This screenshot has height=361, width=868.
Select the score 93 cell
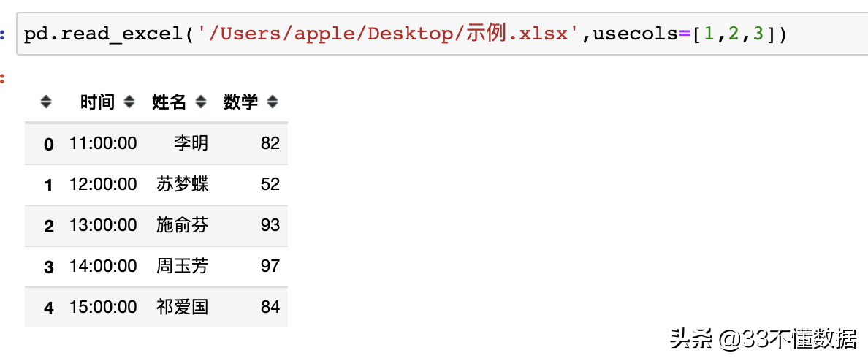(270, 225)
